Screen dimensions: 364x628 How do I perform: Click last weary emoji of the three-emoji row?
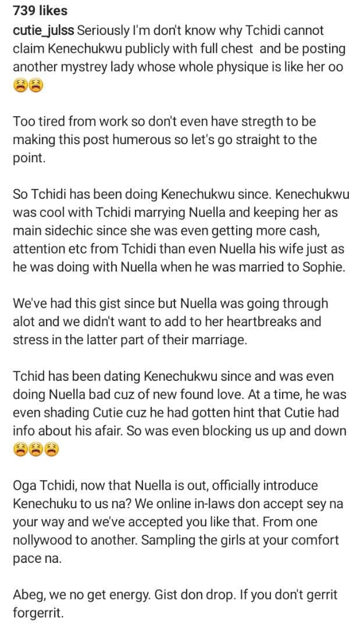tap(51, 449)
